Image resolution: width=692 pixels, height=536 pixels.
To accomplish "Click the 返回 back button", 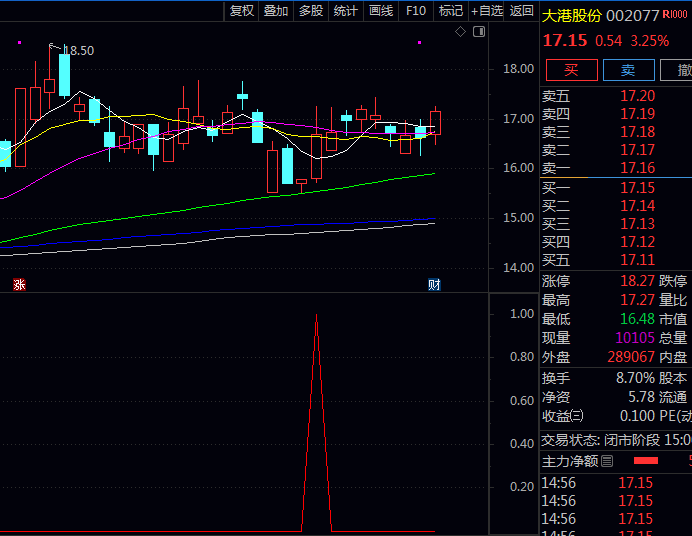I will point(522,11).
